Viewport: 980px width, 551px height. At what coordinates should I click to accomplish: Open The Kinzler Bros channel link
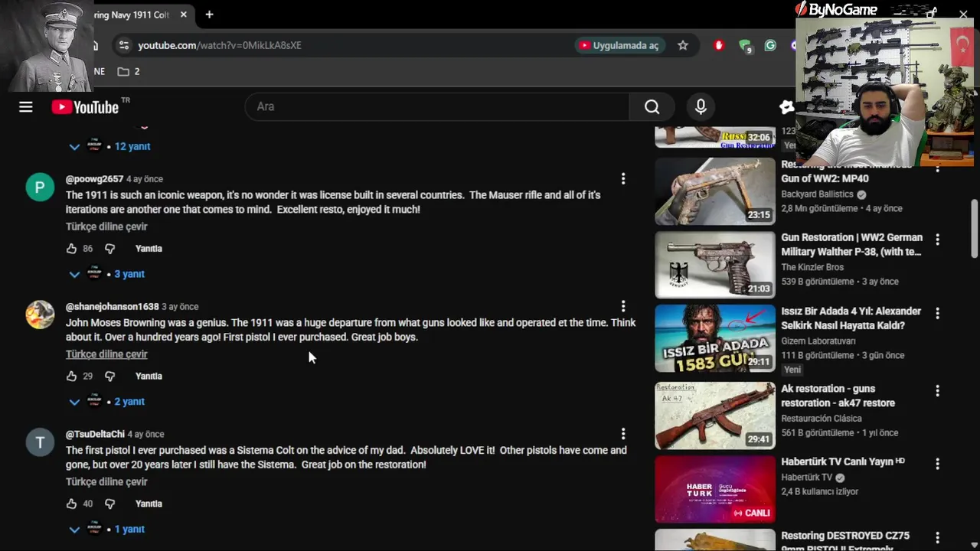[812, 267]
